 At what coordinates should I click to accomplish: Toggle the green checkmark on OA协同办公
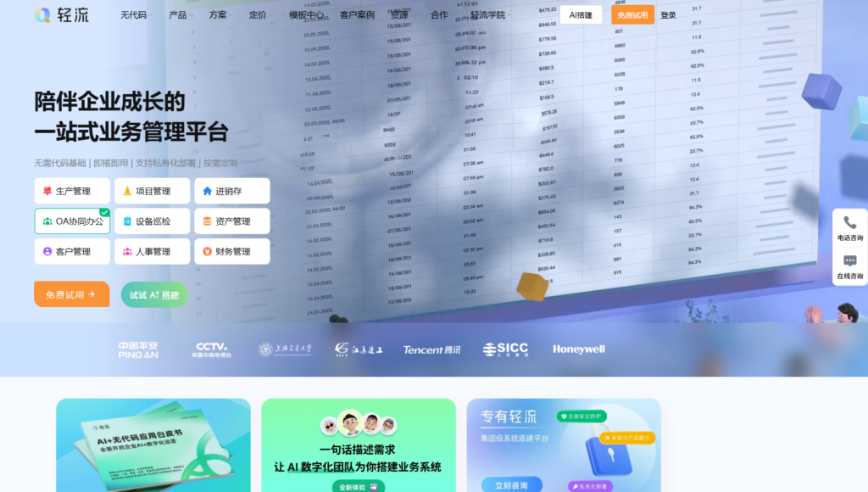click(103, 212)
